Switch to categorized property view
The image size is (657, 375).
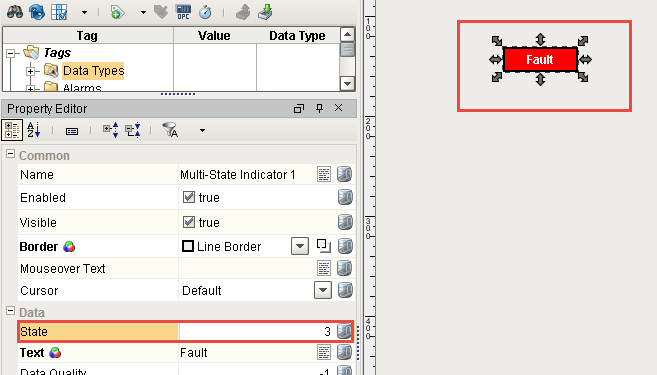point(12,130)
